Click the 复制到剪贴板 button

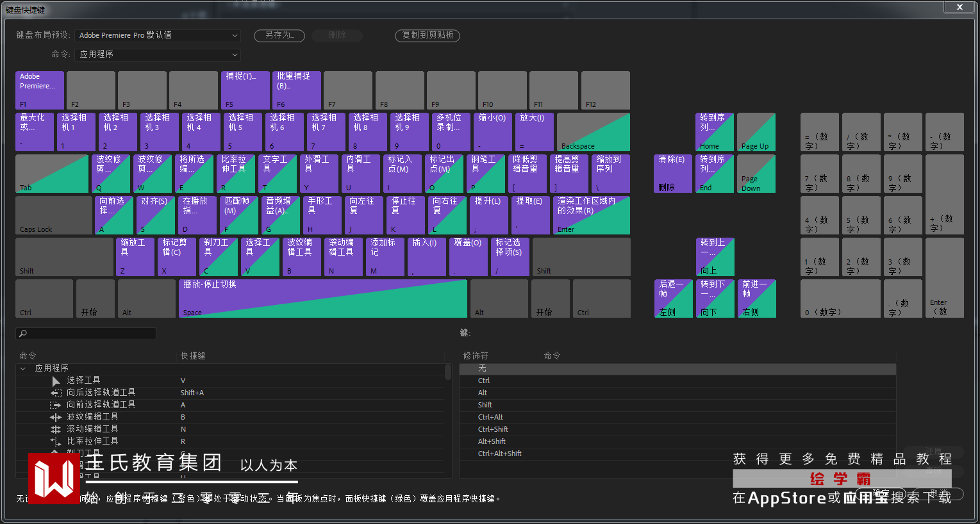pos(428,35)
